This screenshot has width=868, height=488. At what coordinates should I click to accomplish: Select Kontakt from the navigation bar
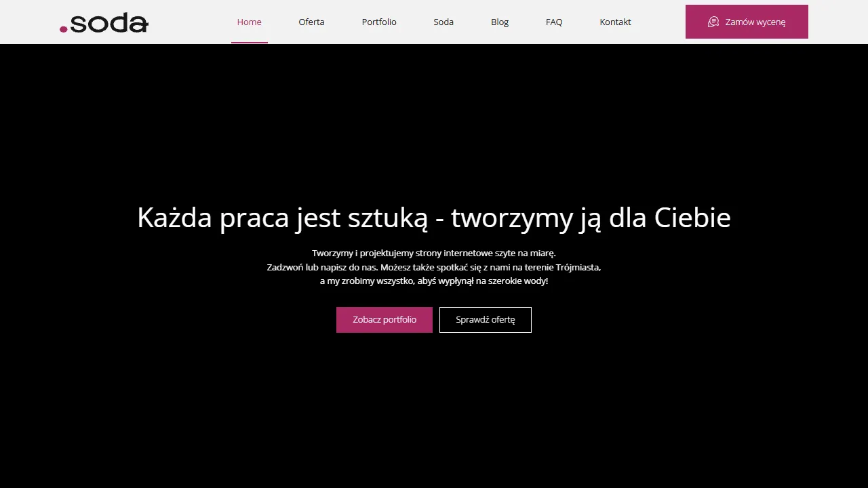tap(614, 22)
